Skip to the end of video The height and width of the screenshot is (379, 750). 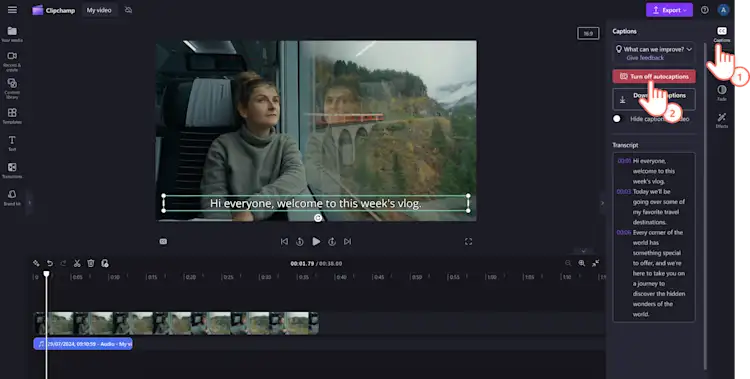(348, 242)
